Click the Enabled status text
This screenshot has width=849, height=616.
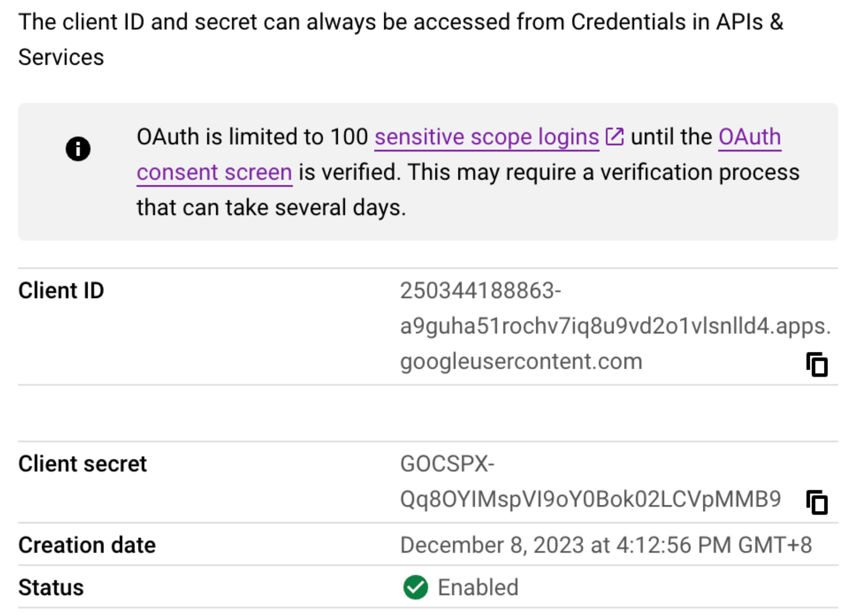(478, 587)
